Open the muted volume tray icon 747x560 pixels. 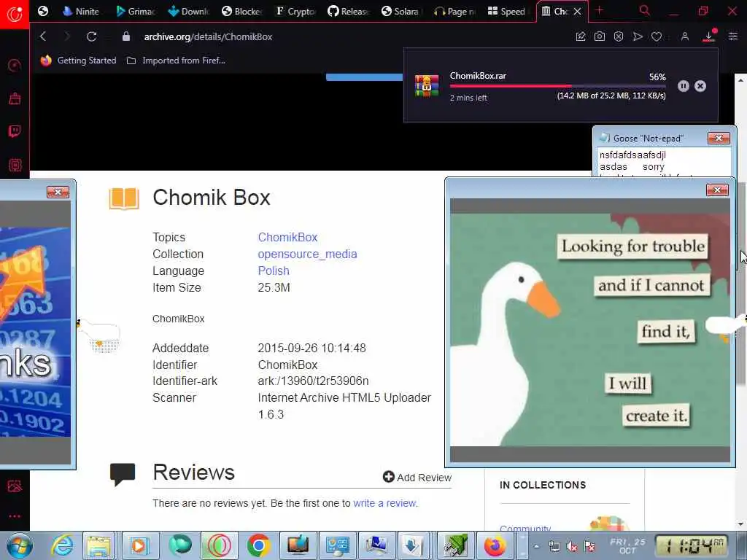572,547
